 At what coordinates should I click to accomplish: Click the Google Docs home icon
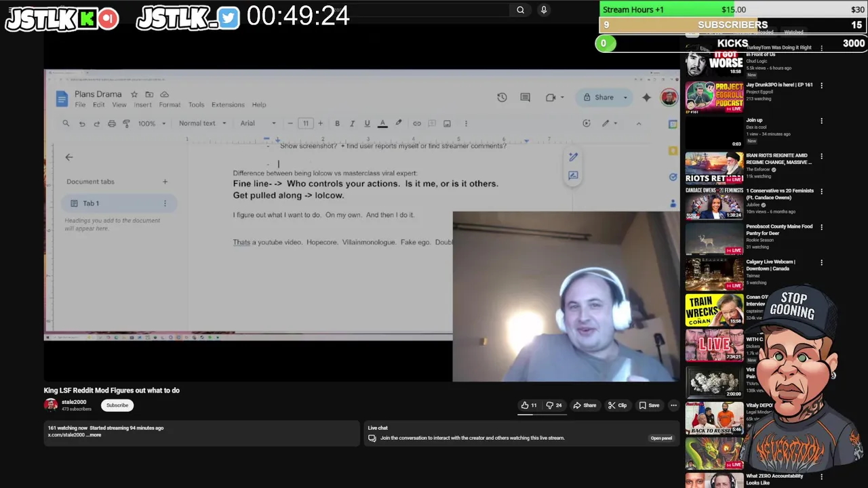click(62, 99)
